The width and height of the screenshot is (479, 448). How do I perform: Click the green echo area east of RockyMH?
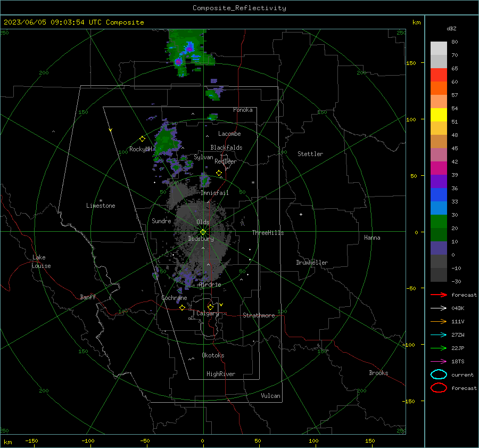pyautogui.click(x=167, y=141)
